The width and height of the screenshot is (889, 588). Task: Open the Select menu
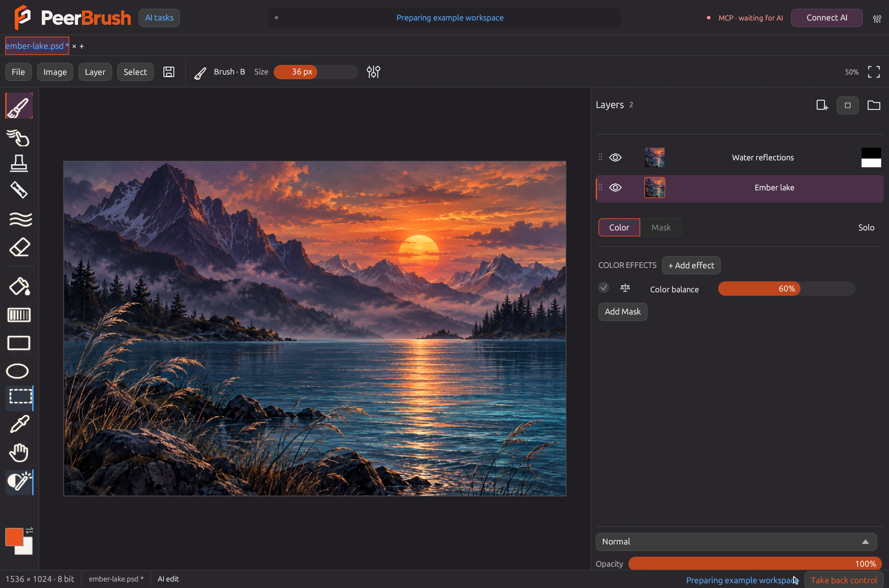click(x=135, y=72)
